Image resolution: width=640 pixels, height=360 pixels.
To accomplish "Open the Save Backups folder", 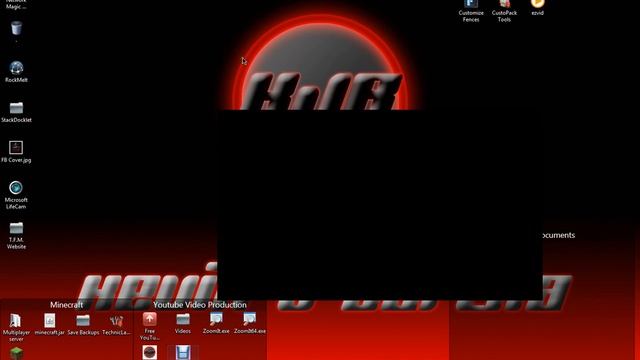I will click(83, 324).
